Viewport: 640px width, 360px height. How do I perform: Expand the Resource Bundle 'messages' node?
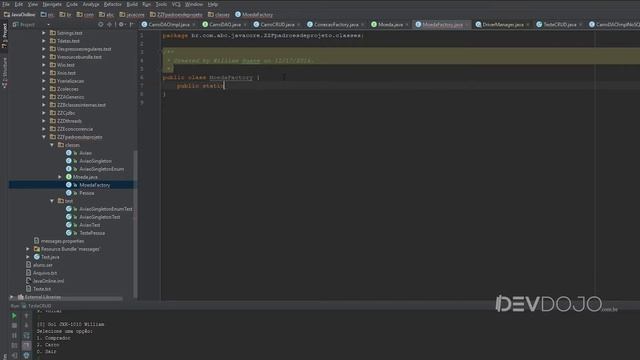(x=28, y=249)
